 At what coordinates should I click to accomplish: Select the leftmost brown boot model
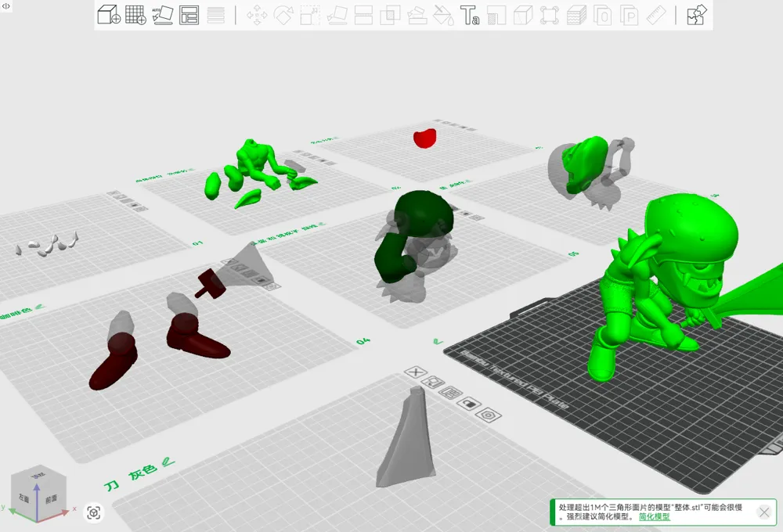click(x=114, y=361)
